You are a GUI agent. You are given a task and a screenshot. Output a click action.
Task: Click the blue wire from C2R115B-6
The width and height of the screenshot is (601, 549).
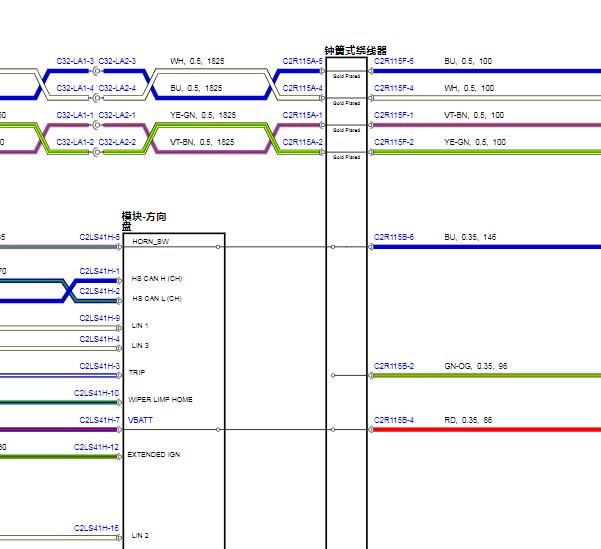point(487,247)
